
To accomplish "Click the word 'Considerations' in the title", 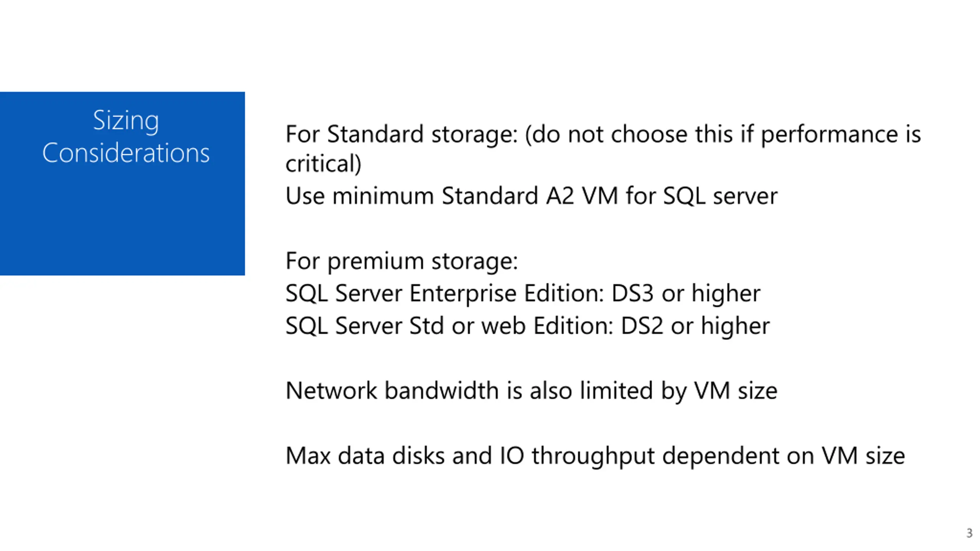I will pos(126,153).
